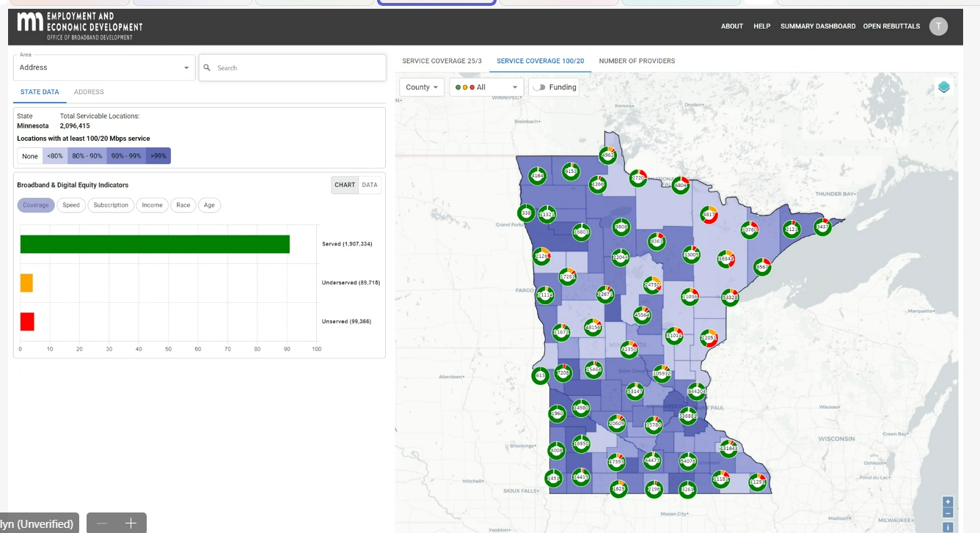Viewport: 980px width, 533px height.
Task: Click the Minnesota logo in header
Action: (x=30, y=23)
